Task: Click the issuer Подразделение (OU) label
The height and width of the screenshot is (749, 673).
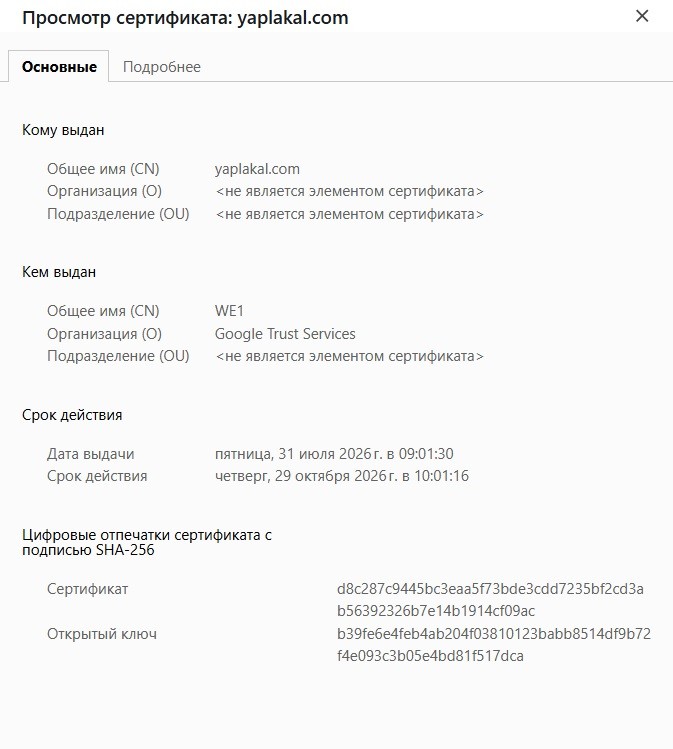Action: click(118, 356)
